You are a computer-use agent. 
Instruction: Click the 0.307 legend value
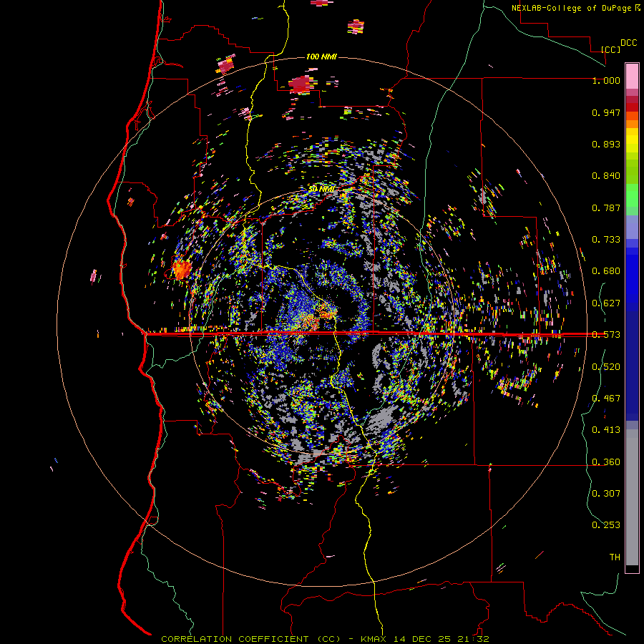pos(606,493)
